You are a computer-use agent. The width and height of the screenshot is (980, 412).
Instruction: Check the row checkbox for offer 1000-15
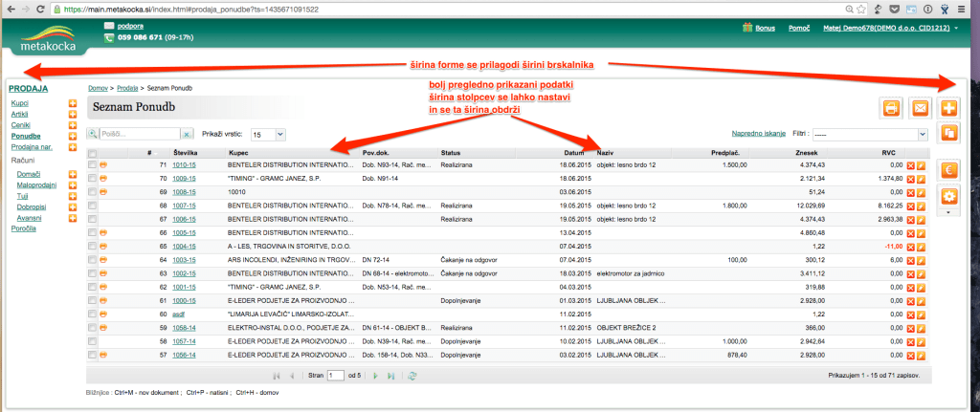coord(93,300)
